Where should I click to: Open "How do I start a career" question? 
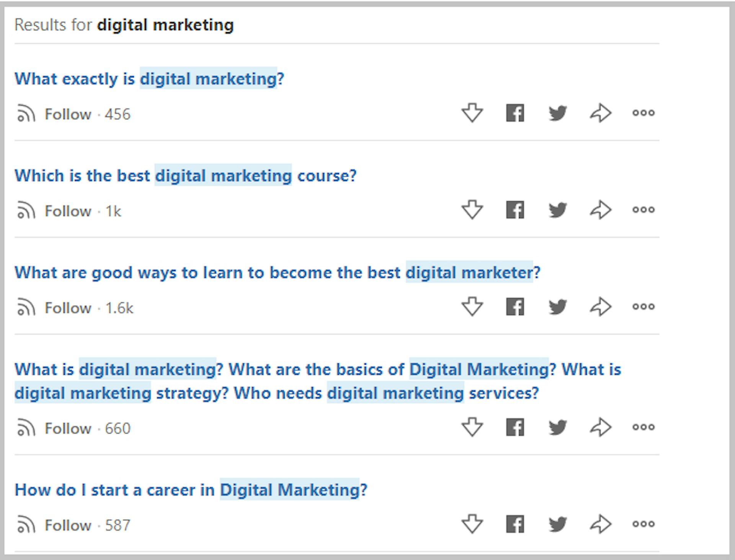[191, 490]
